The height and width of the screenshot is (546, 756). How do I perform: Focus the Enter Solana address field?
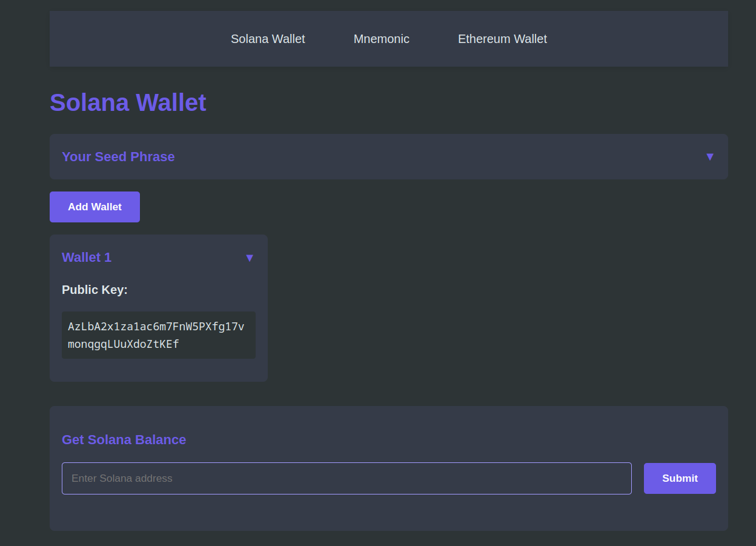click(x=346, y=478)
